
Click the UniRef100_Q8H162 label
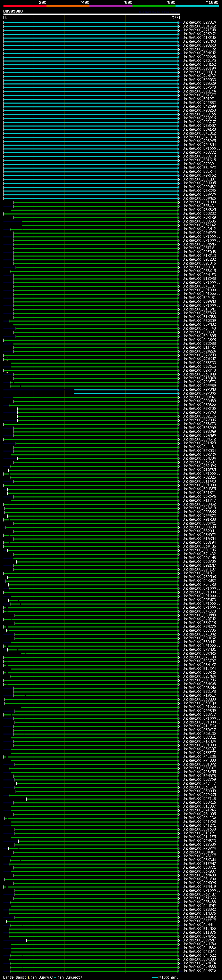tap(199, 64)
